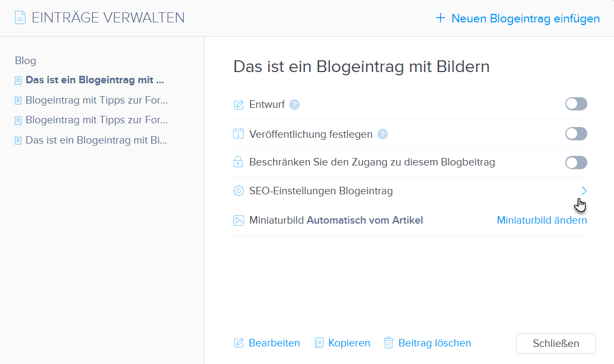This screenshot has height=364, width=614.
Task: Click the SEO settings gear icon
Action: [x=238, y=191]
